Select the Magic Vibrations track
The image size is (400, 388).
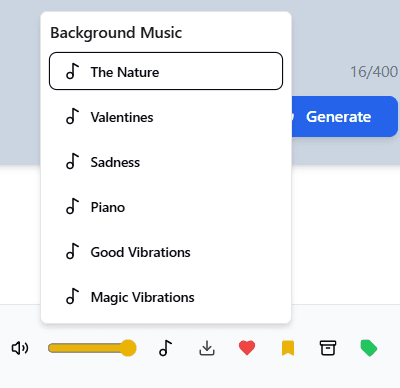(166, 297)
